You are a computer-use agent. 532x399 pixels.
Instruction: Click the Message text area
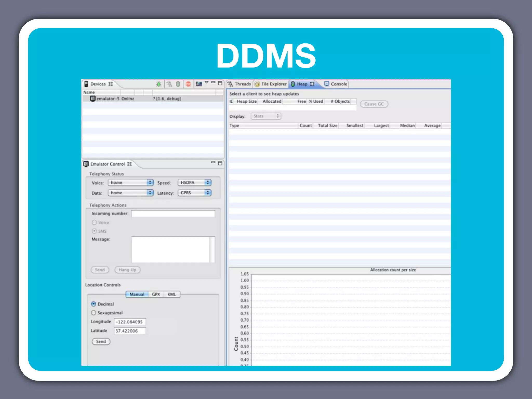pyautogui.click(x=170, y=250)
